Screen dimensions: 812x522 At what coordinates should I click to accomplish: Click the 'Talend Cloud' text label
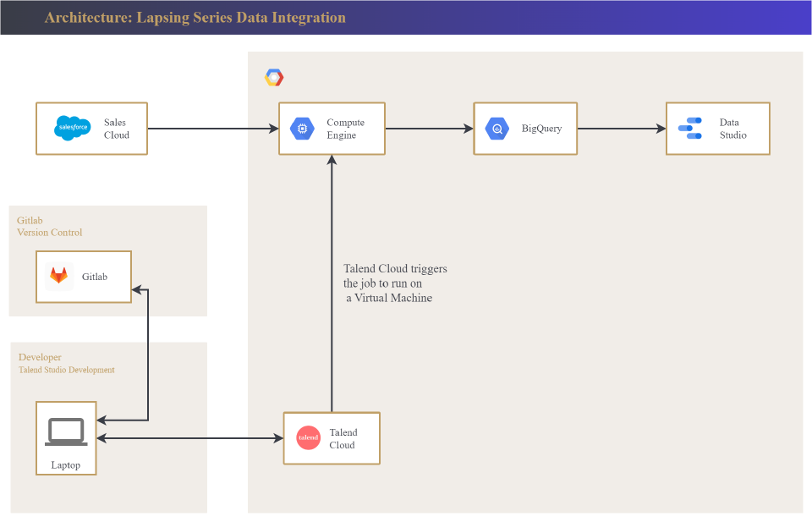pos(343,438)
